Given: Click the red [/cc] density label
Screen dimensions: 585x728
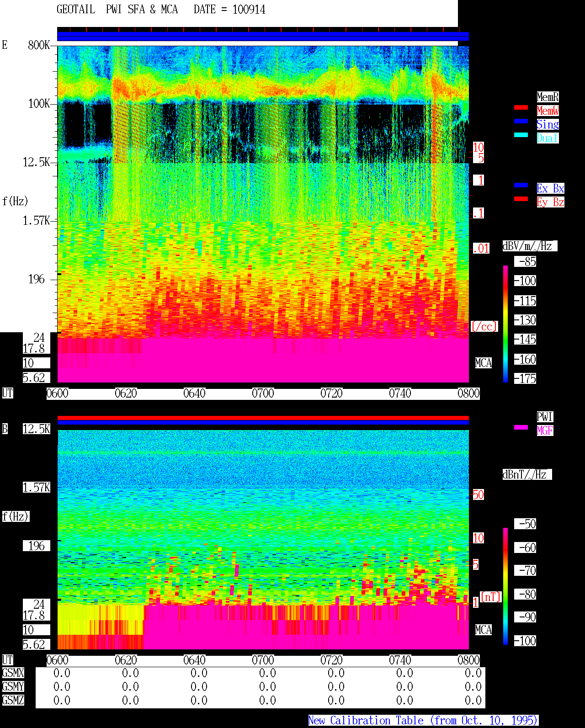Looking at the screenshot, I should pyautogui.click(x=484, y=326).
